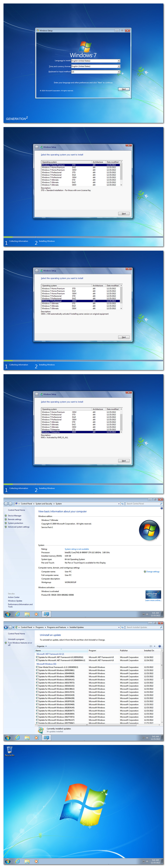Image resolution: width=167 pixels, height=868 pixels.
Task: Click the genuine Microsoft software badge
Action: click(153, 594)
